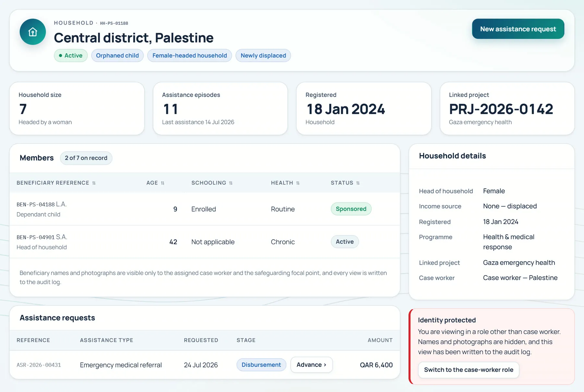Open request reference ASR-2026-00431
The image size is (584, 392).
pos(39,365)
